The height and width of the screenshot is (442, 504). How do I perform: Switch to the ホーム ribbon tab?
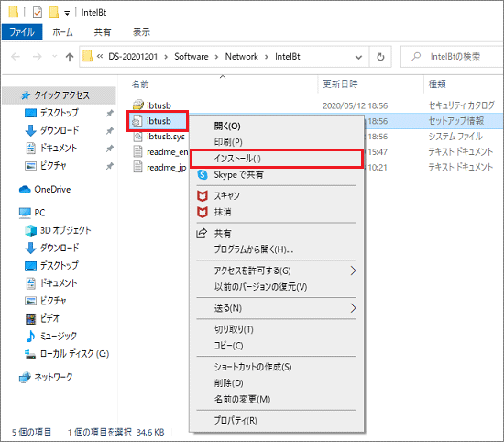pyautogui.click(x=62, y=32)
